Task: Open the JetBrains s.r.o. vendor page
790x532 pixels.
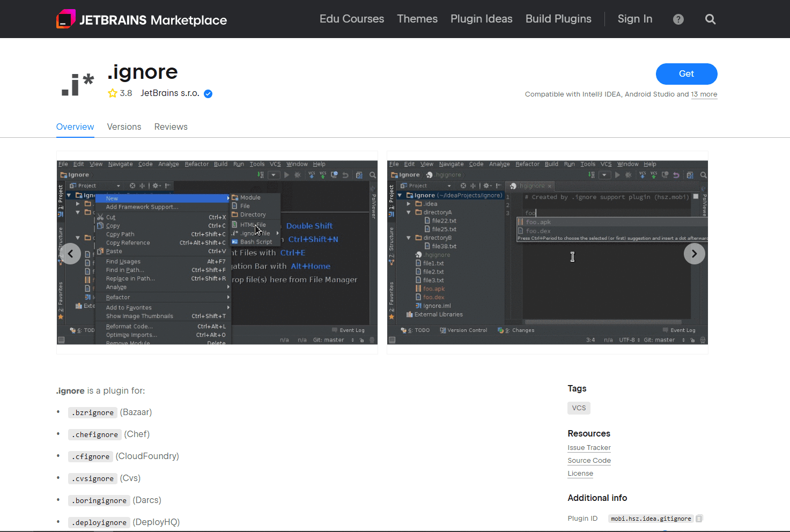Action: pos(170,93)
